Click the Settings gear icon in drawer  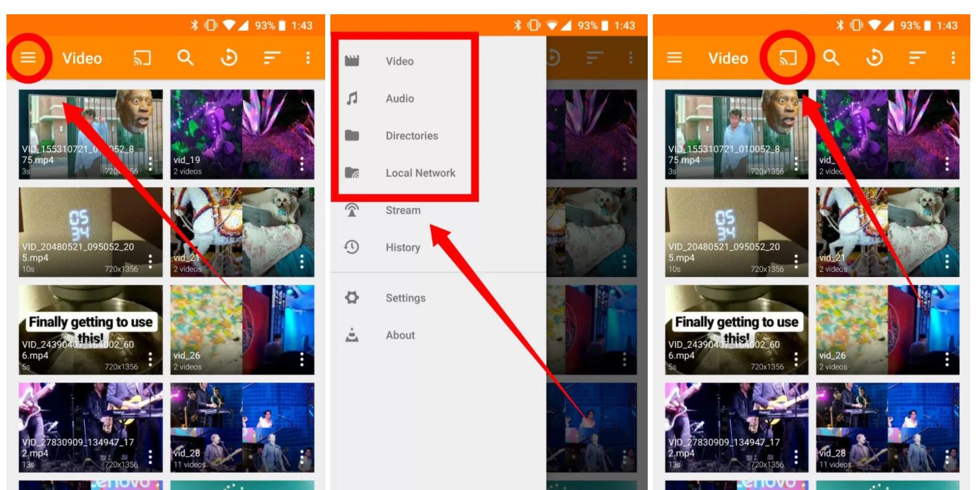[x=352, y=298]
